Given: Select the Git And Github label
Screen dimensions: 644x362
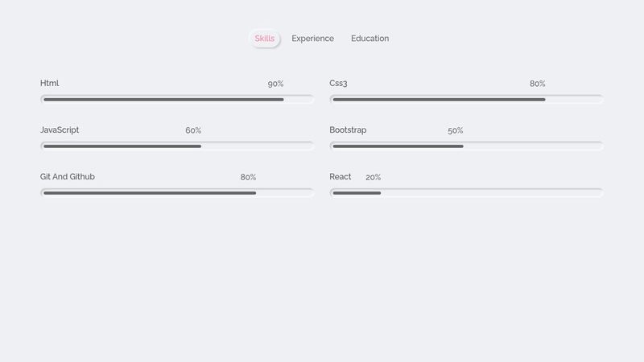Looking at the screenshot, I should tap(68, 177).
